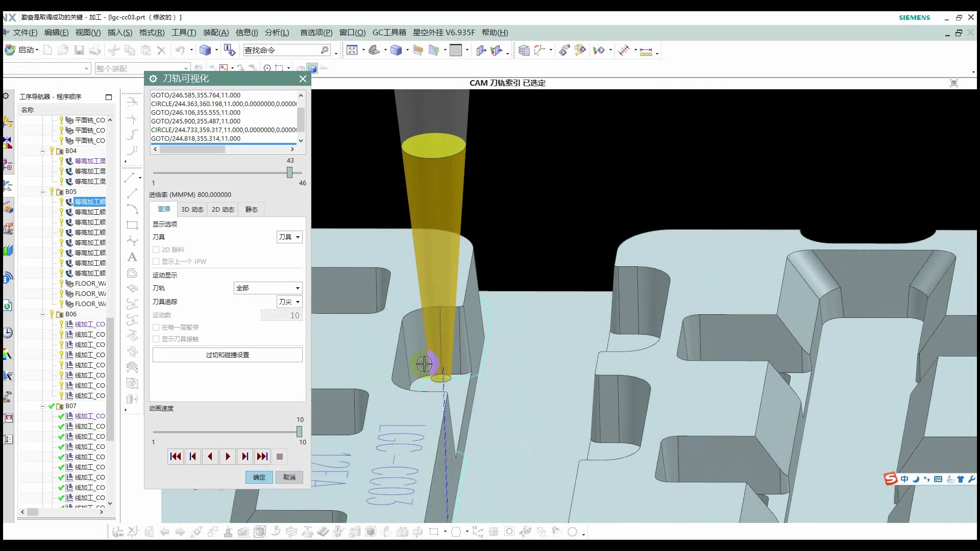Select the highlighted 等高加工 operation under B05

[x=90, y=202]
